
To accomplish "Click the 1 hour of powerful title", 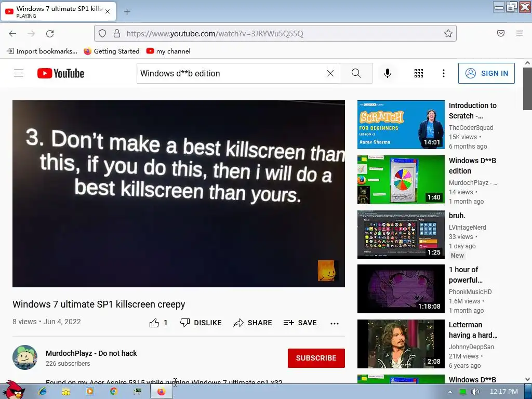I will point(465,275).
